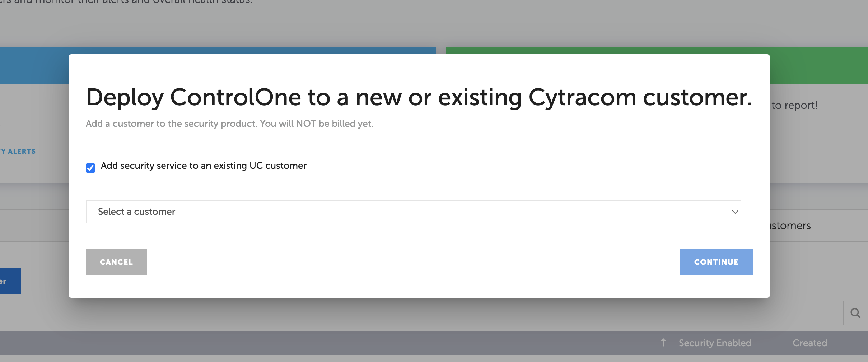Click the 'Add security service' checkbox label
Viewport: 868px width, 362px height.
[x=204, y=166]
